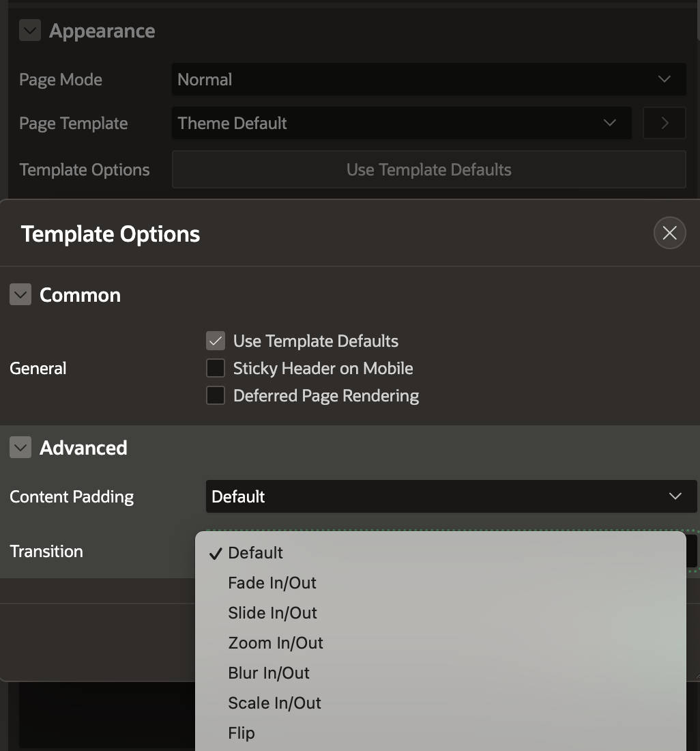Open the Page Template dropdown
Image resolution: width=700 pixels, height=751 pixels.
point(401,123)
